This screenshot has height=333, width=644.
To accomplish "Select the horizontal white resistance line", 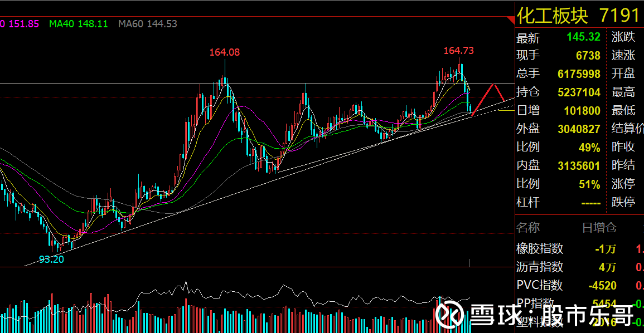I will tap(257, 84).
